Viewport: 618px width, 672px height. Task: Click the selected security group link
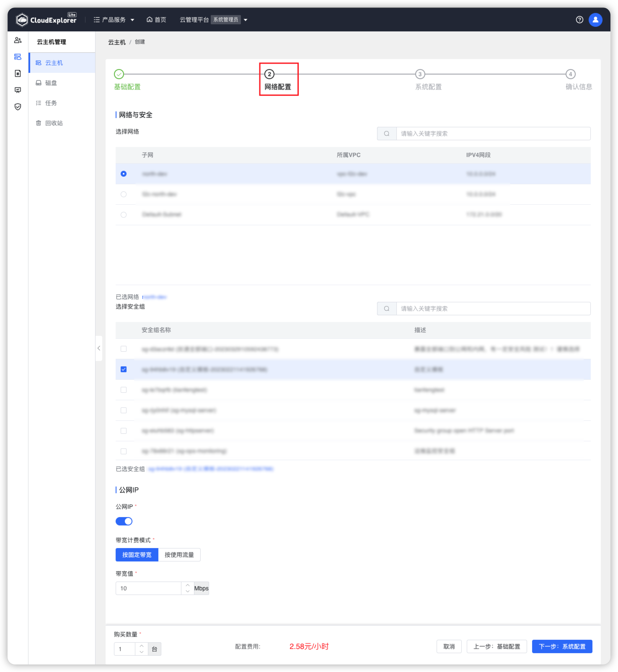(x=211, y=469)
